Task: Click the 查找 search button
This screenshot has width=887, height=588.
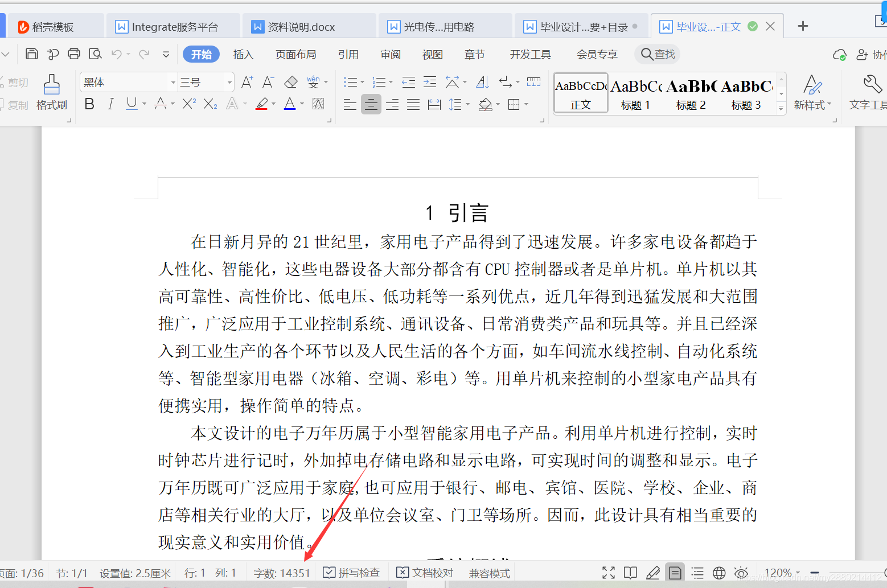Action: [658, 54]
